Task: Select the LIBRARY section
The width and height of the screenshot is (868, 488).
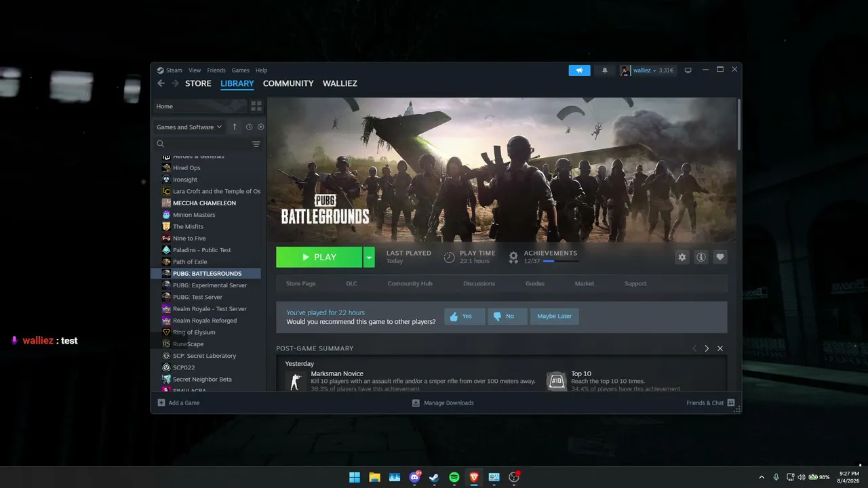Action: pyautogui.click(x=237, y=83)
